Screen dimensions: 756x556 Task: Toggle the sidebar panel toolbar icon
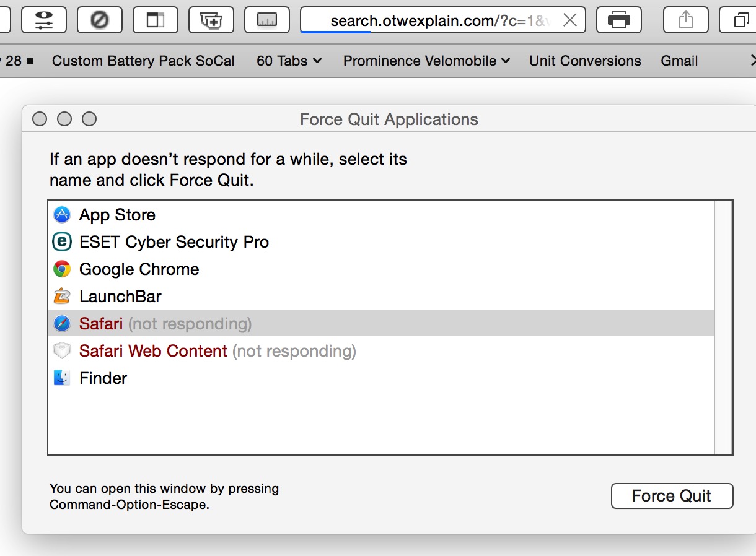click(155, 20)
